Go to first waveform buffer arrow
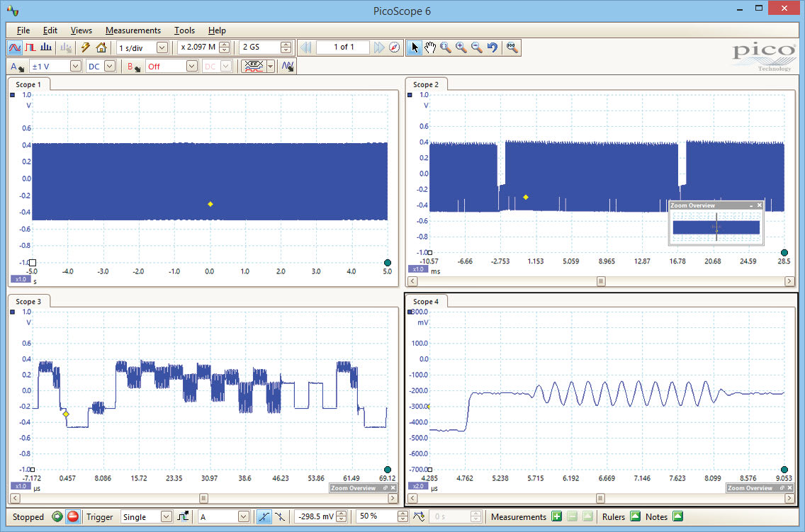 (306, 47)
